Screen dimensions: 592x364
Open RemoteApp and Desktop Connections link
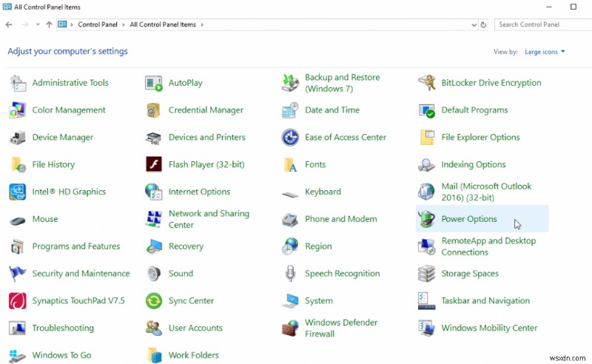[488, 246]
